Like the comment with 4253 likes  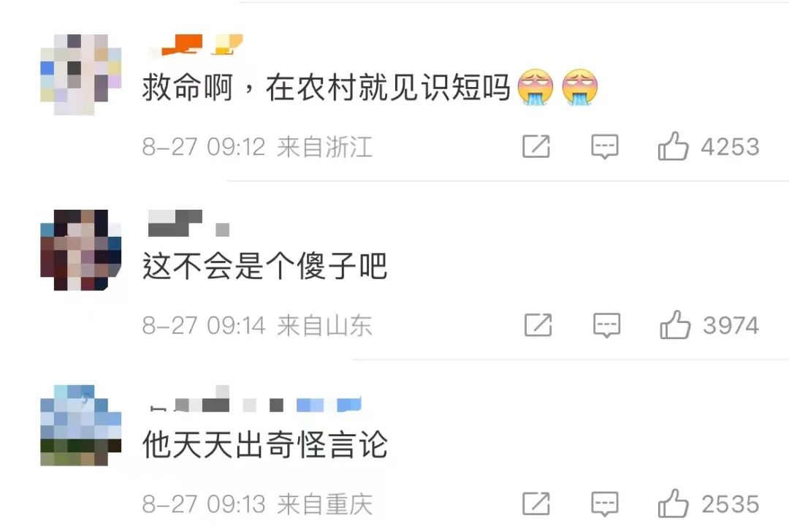[673, 146]
